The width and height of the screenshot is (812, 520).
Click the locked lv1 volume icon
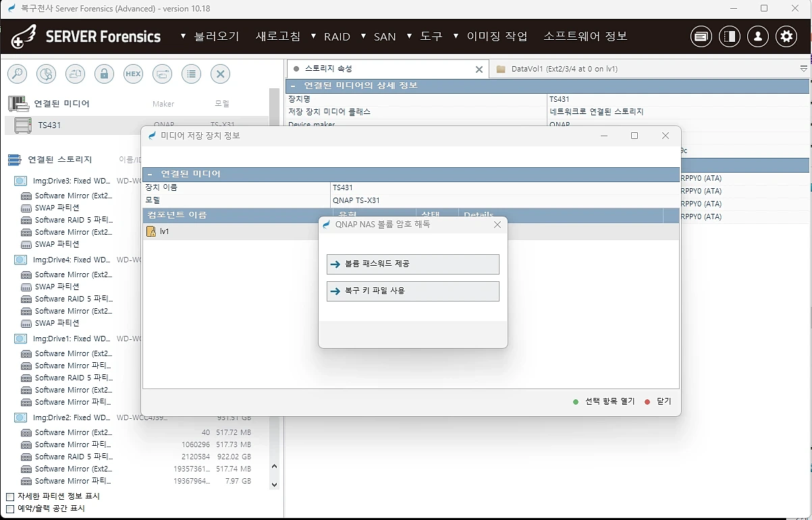tap(151, 231)
